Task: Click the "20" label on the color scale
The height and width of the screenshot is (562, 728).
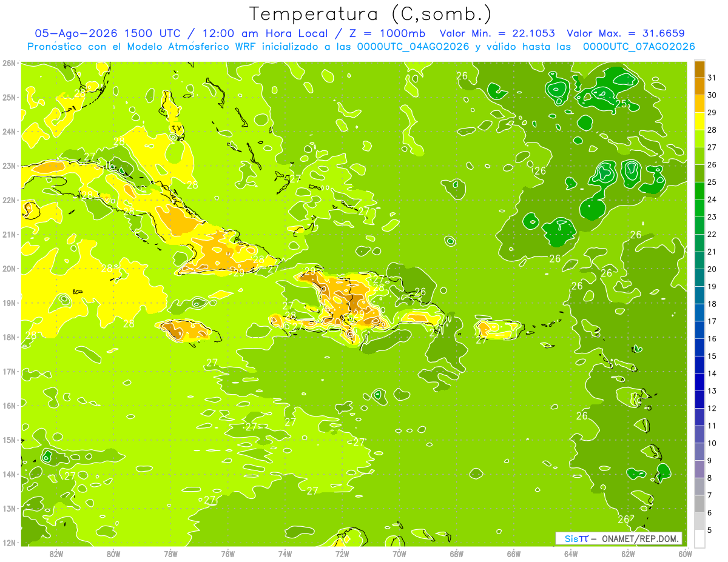Action: 712,269
